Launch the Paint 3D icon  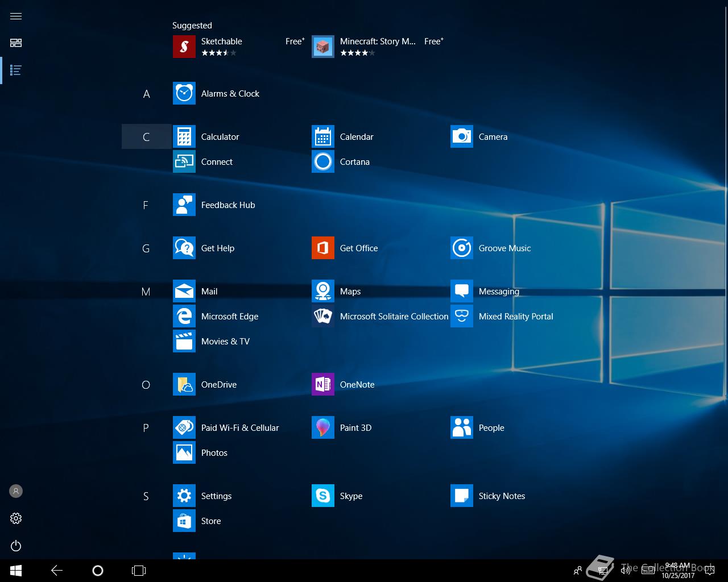coord(323,427)
